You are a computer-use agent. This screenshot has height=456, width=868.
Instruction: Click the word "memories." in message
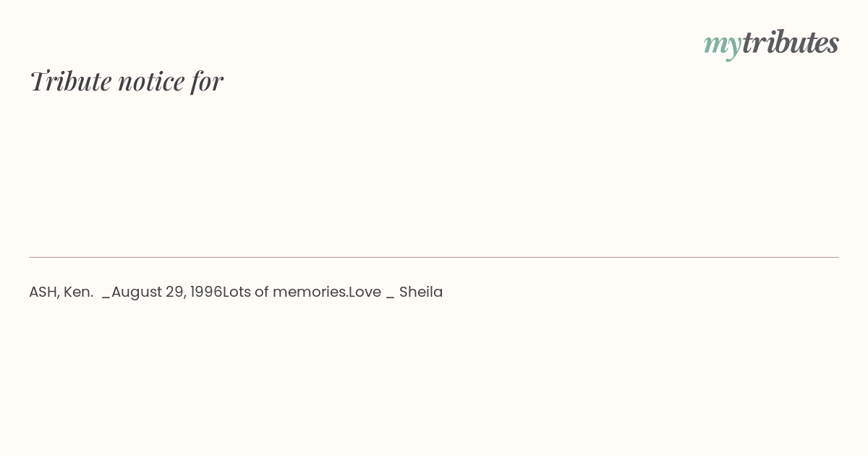pos(310,292)
